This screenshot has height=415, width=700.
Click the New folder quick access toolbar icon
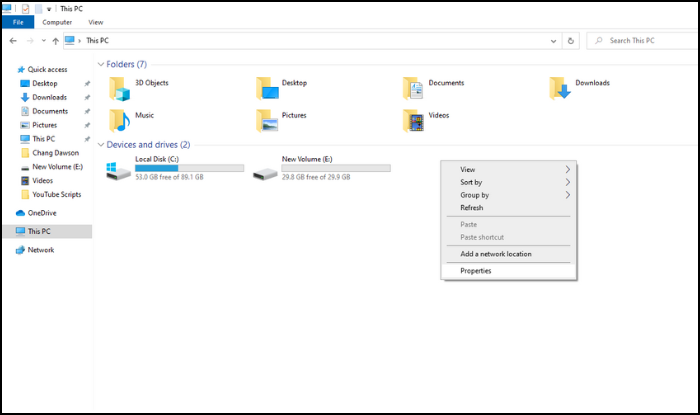pos(38,8)
